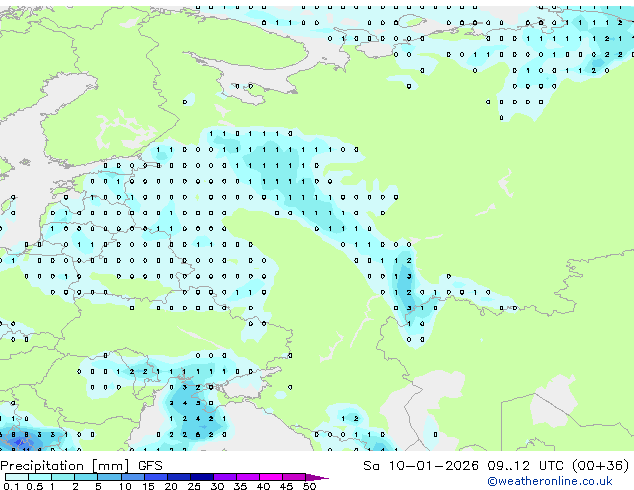Click the 'Precipitation [mm]' title text
This screenshot has width=634, height=490.
tap(65, 466)
